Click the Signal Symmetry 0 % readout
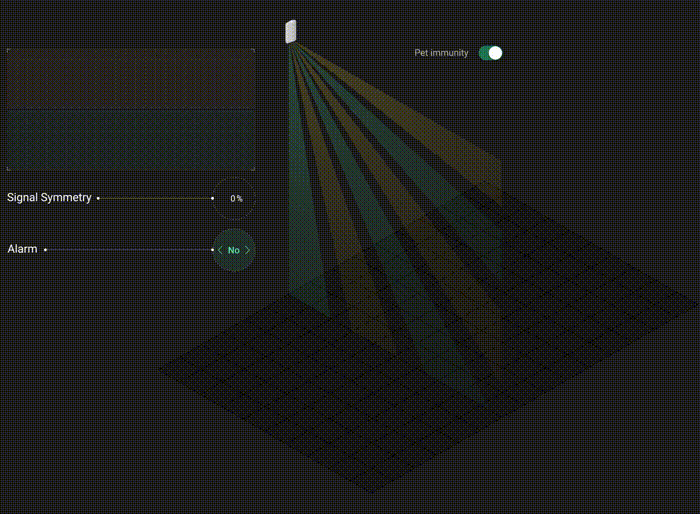The height and width of the screenshot is (514, 700). [234, 198]
